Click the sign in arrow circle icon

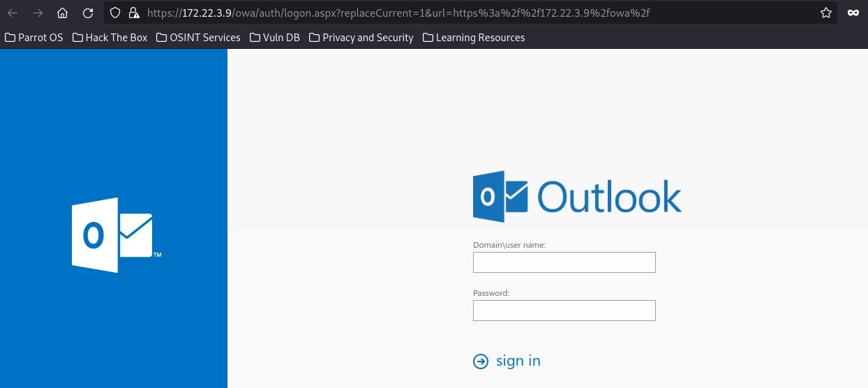(481, 361)
